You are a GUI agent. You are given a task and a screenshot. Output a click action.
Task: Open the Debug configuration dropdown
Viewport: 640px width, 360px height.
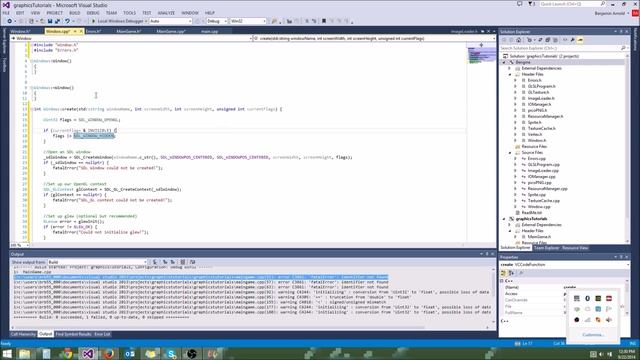(x=217, y=21)
